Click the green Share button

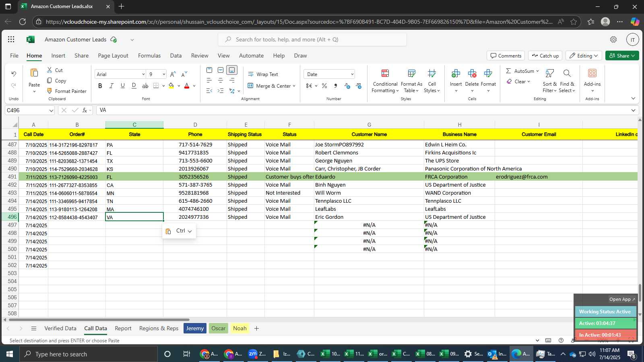(622, 56)
